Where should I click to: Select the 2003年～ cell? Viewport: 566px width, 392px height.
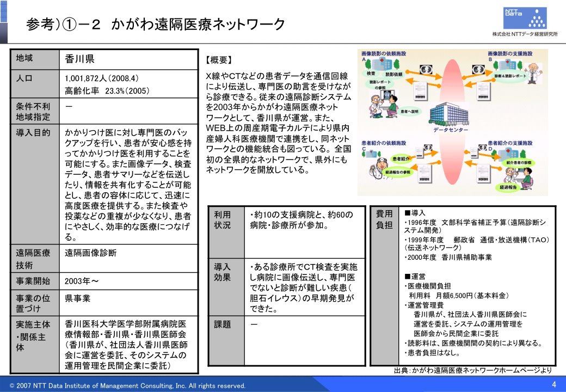(x=129, y=281)
